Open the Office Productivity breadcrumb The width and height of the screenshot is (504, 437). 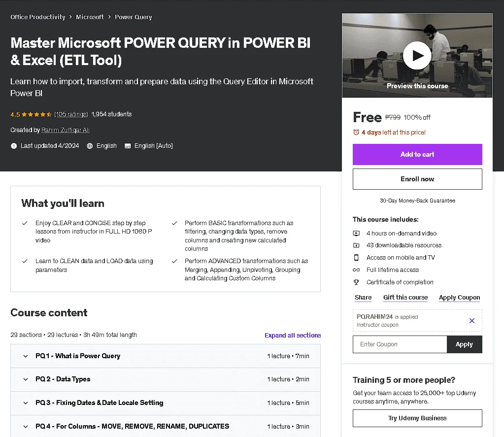[x=37, y=17]
